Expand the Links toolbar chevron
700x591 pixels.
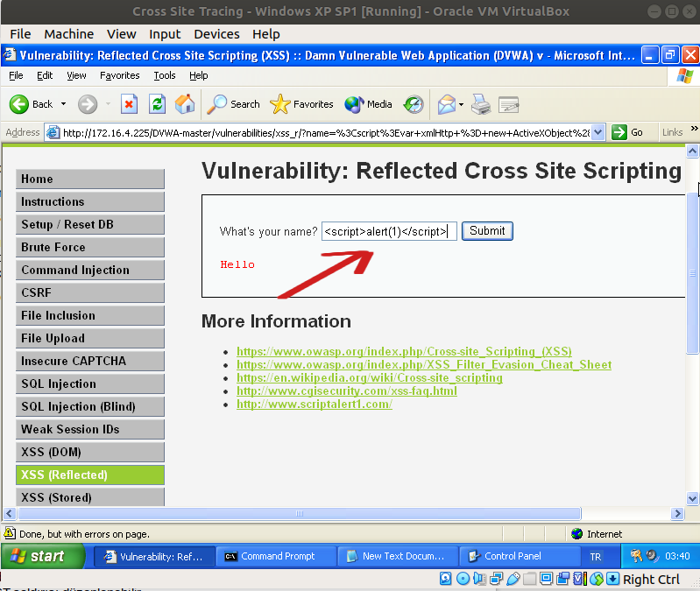(694, 129)
